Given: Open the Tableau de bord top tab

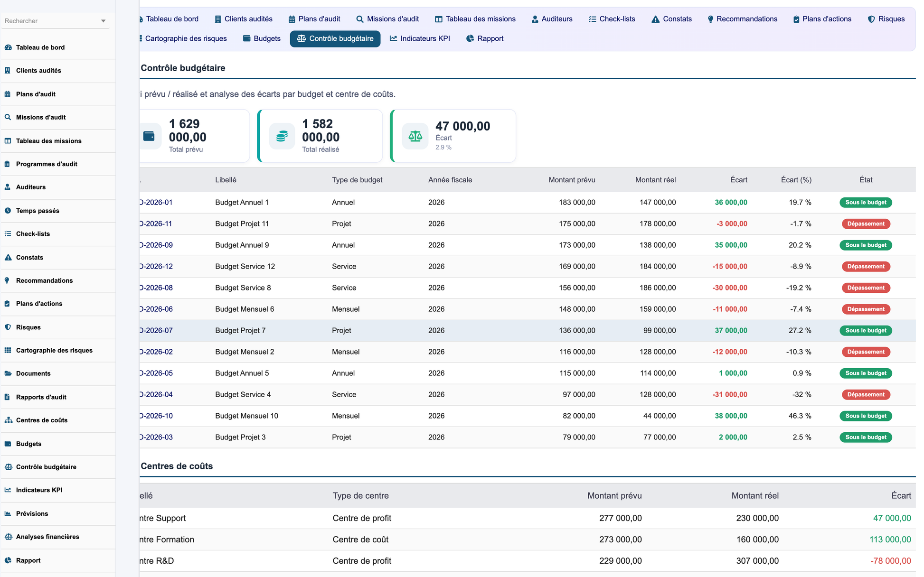Looking at the screenshot, I should pos(169,19).
